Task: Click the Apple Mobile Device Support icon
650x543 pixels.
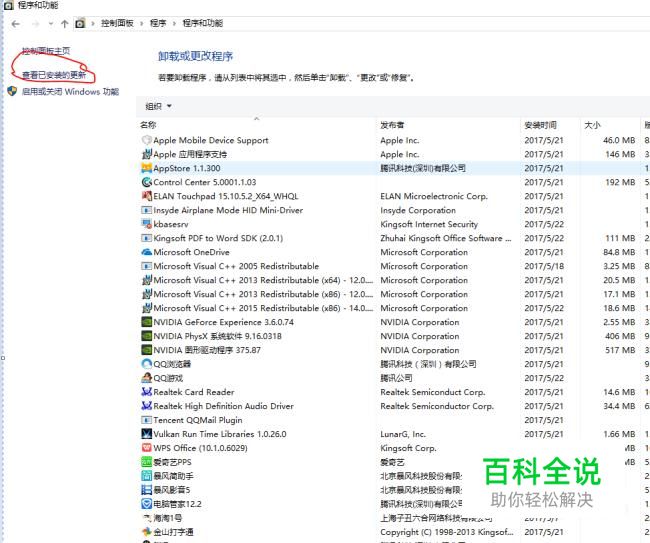Action: 146,140
